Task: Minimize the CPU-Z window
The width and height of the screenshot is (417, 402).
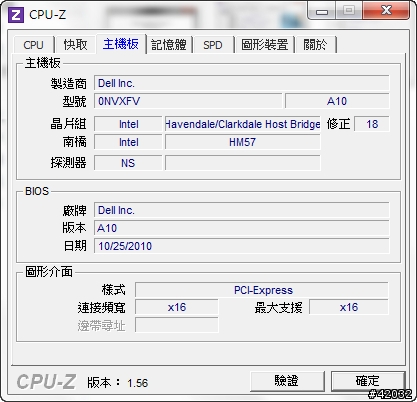Action: click(322, 11)
